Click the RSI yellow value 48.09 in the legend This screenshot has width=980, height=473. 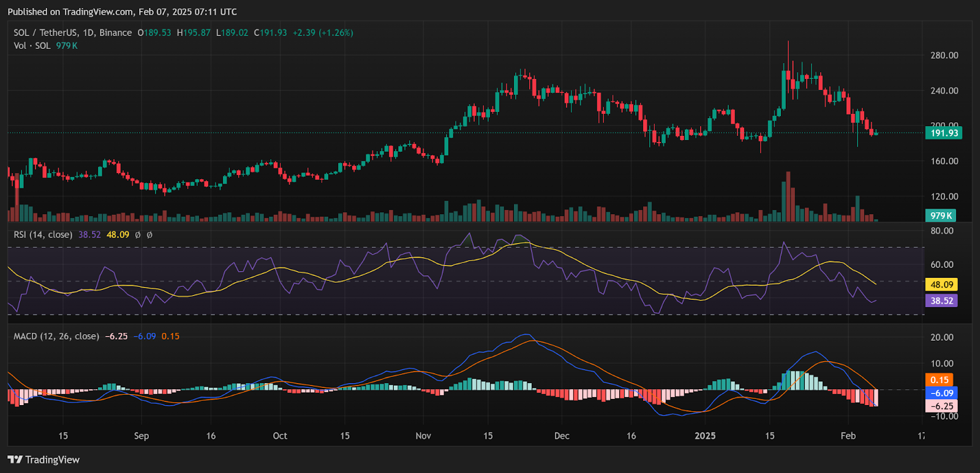click(x=118, y=234)
